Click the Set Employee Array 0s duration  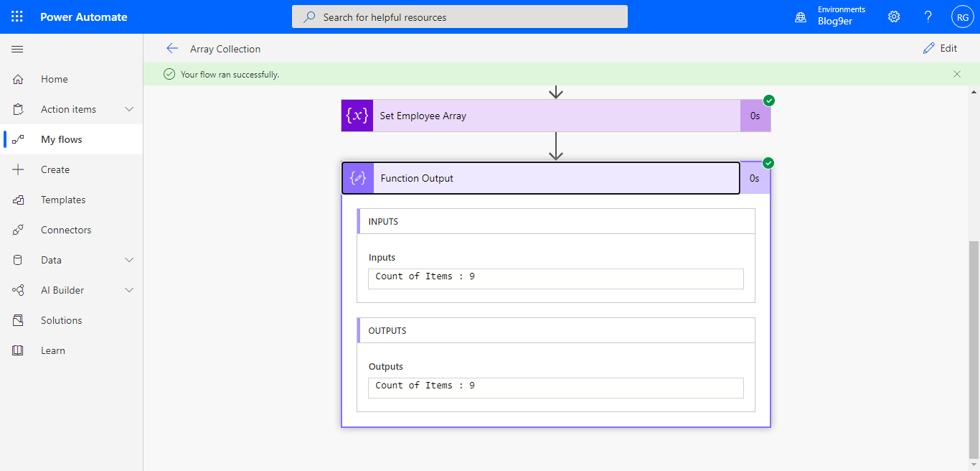[755, 116]
